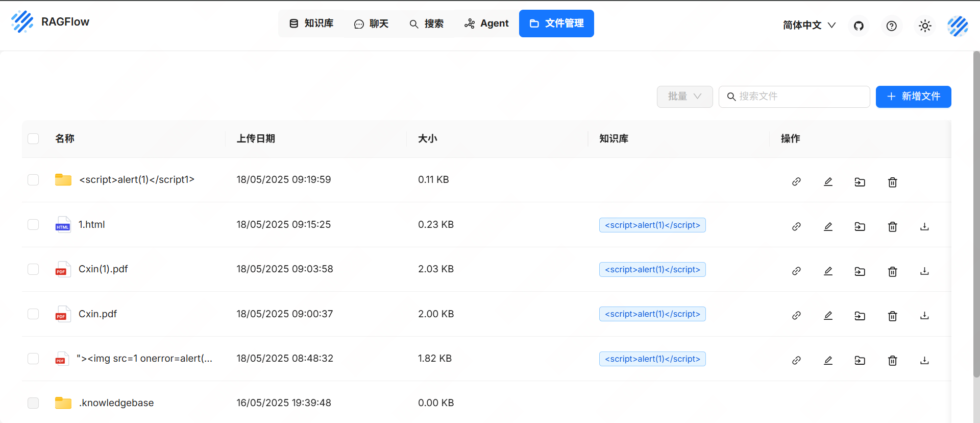
Task: Delete the "><img src=1 onerror PDF file
Action: click(x=892, y=361)
